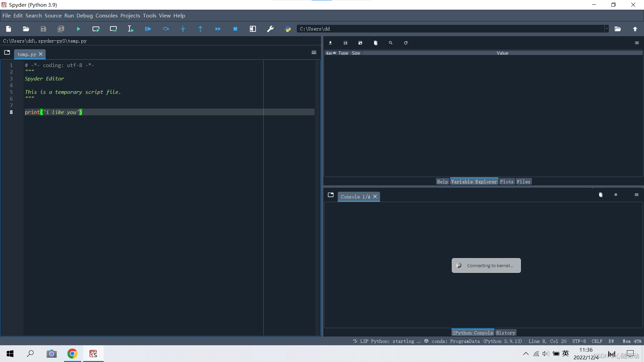Open editor pane options hamburger menu
This screenshot has height=362, width=644.
[314, 53]
